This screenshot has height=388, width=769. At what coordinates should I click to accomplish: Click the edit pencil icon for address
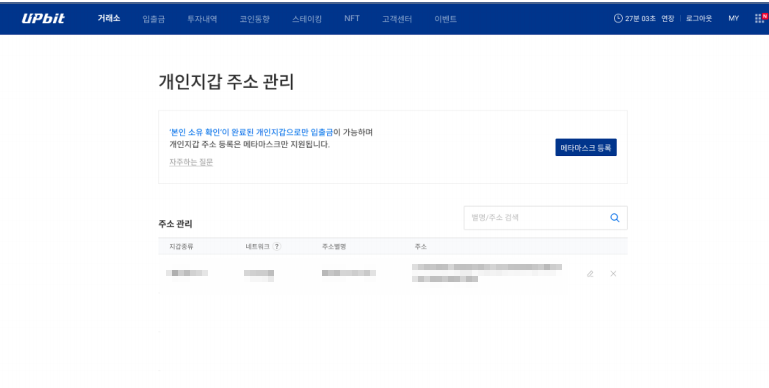click(590, 274)
